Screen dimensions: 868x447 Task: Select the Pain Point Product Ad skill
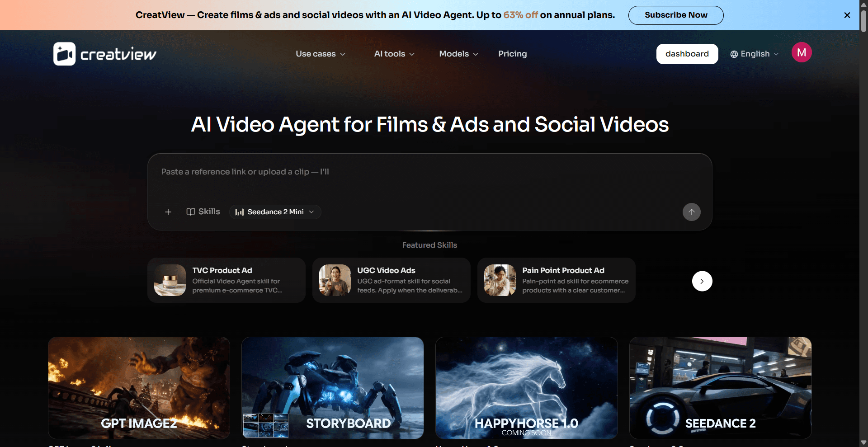pyautogui.click(x=557, y=280)
